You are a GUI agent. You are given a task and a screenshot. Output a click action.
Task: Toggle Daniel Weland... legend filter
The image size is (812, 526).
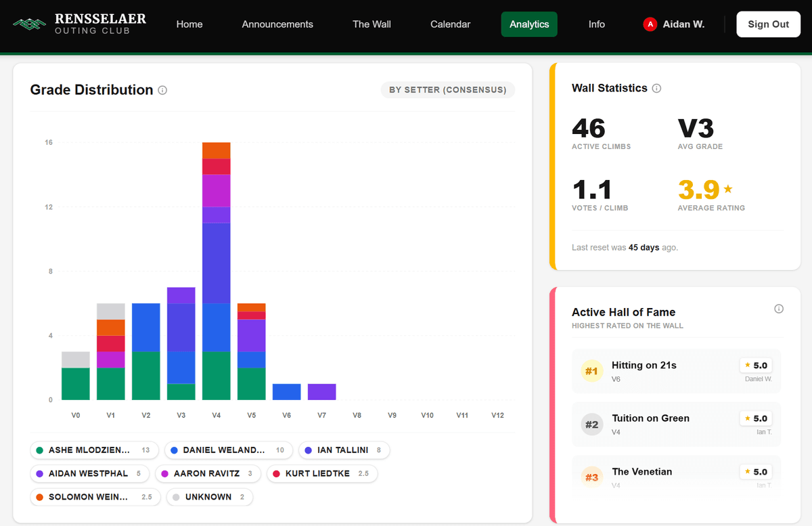point(229,450)
